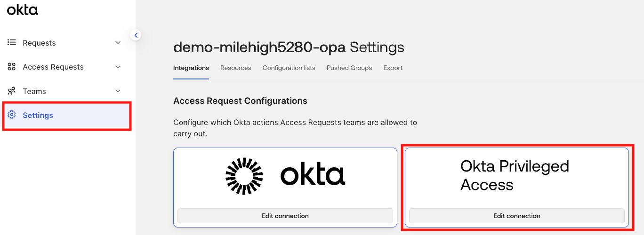The image size is (644, 235).
Task: Expand the Access Requests chevron
Action: [x=118, y=67]
